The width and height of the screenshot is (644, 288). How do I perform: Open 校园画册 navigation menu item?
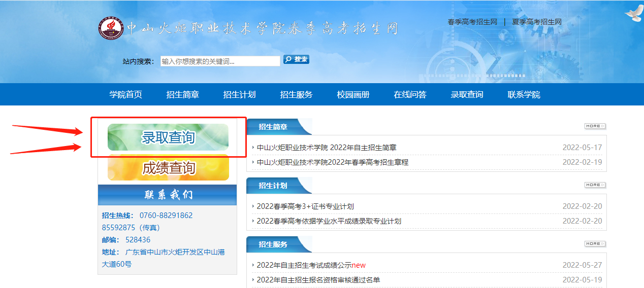tap(353, 95)
